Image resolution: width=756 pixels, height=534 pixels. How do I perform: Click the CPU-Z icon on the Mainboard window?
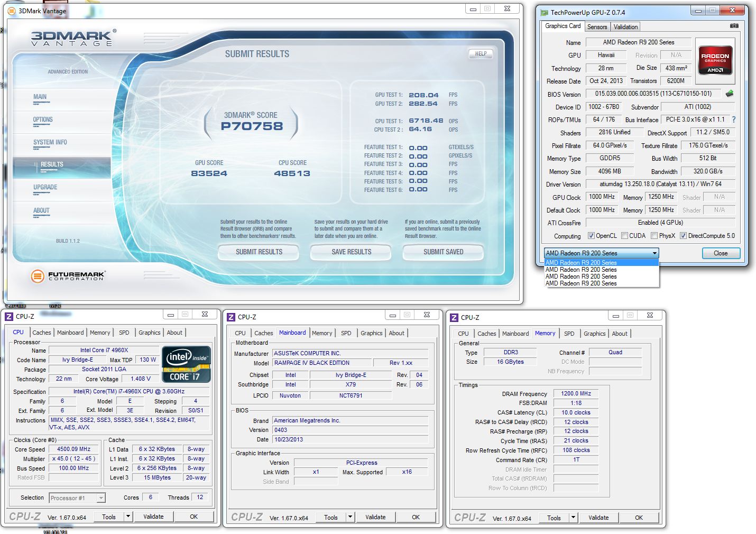coord(231,317)
